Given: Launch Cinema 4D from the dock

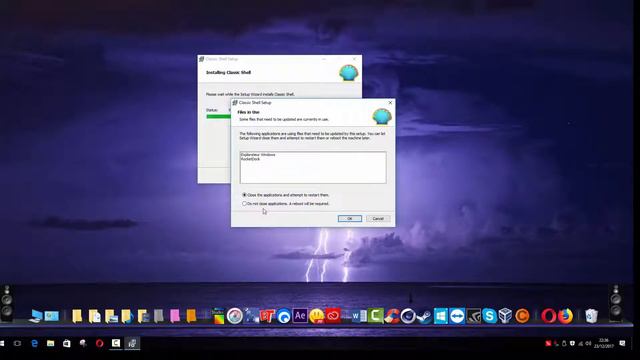Looking at the screenshot, I should (408, 316).
